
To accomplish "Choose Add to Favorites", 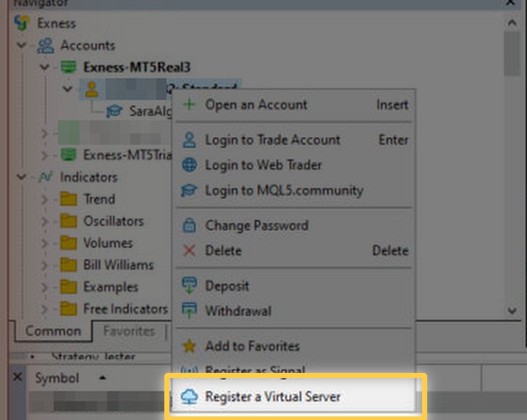I will coord(295,346).
